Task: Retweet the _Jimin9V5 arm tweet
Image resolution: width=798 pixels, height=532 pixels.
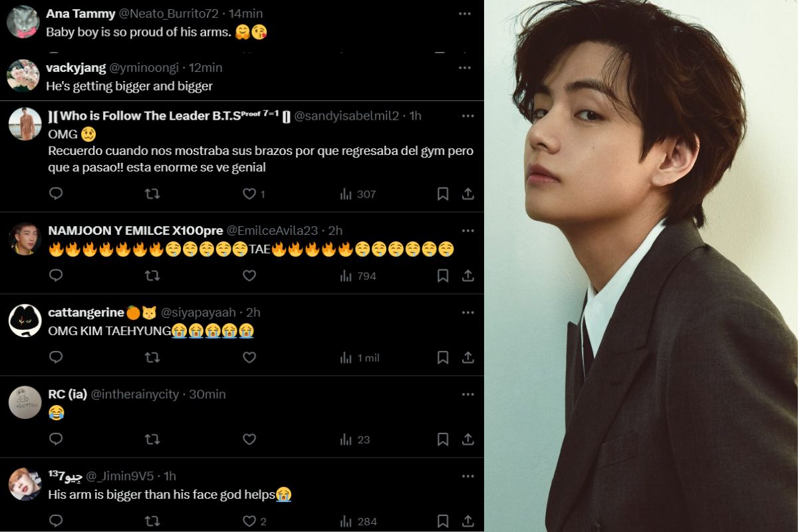Action: point(152,521)
